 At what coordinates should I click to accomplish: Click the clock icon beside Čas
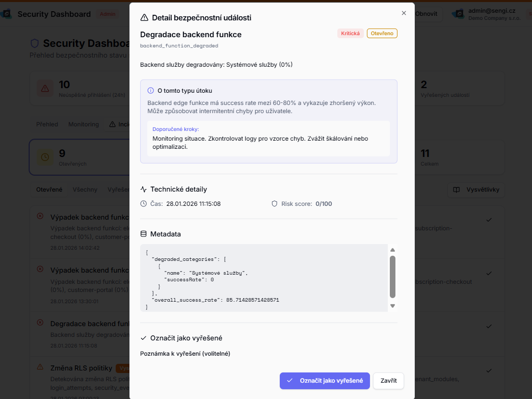pyautogui.click(x=144, y=204)
